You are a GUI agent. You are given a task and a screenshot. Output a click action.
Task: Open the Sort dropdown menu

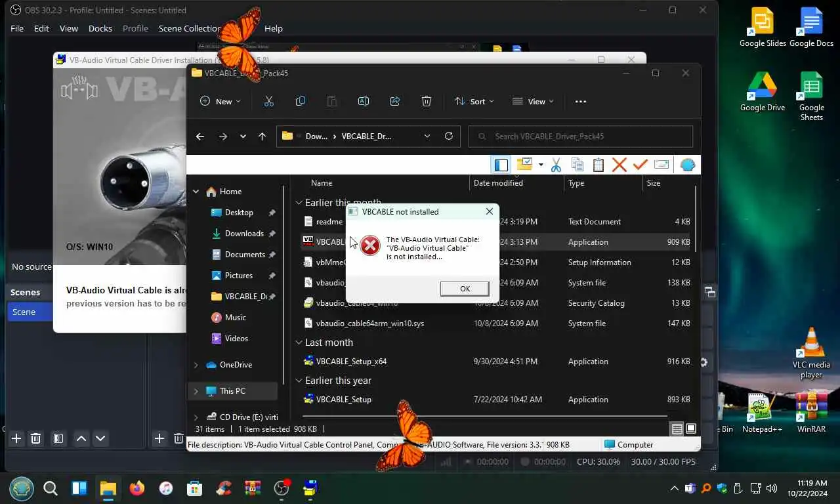[x=474, y=101]
